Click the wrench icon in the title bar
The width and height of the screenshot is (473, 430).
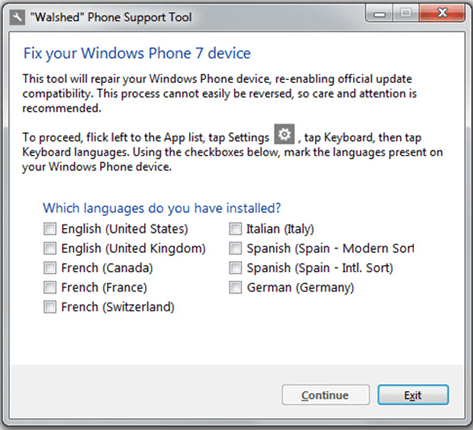click(17, 17)
